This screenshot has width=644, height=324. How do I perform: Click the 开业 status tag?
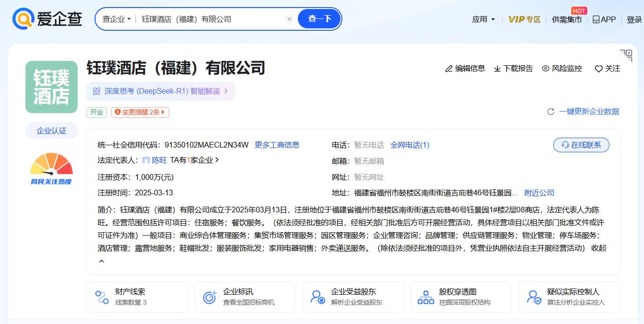pos(97,112)
